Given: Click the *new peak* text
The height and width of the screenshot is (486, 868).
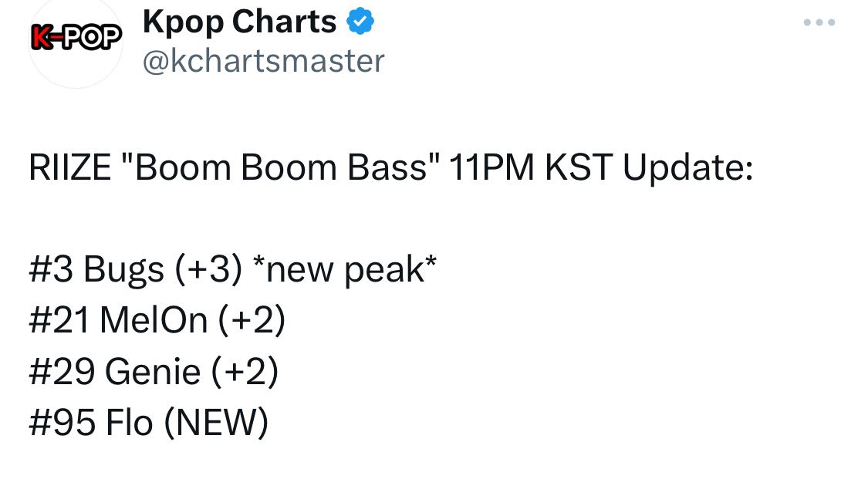Looking at the screenshot, I should pos(341,269).
